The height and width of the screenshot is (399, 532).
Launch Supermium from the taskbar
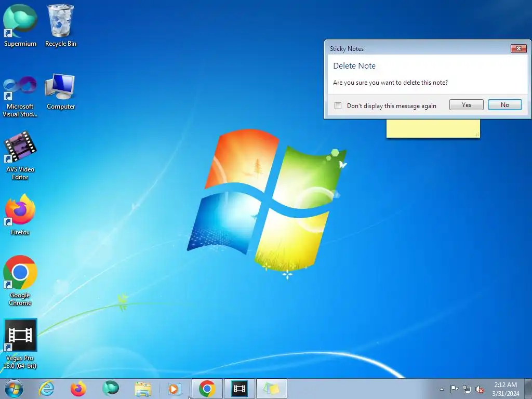click(x=111, y=389)
